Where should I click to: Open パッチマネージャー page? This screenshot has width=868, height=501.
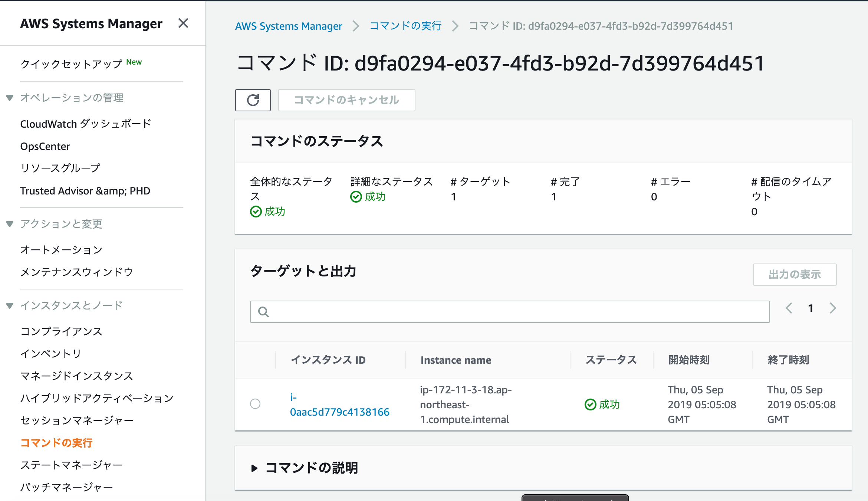66,487
